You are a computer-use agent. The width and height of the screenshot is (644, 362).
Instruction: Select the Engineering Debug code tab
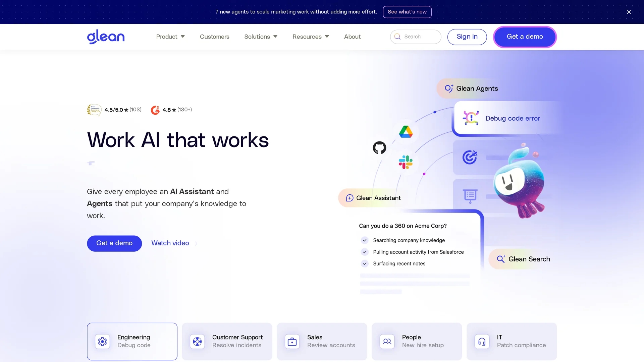click(132, 342)
